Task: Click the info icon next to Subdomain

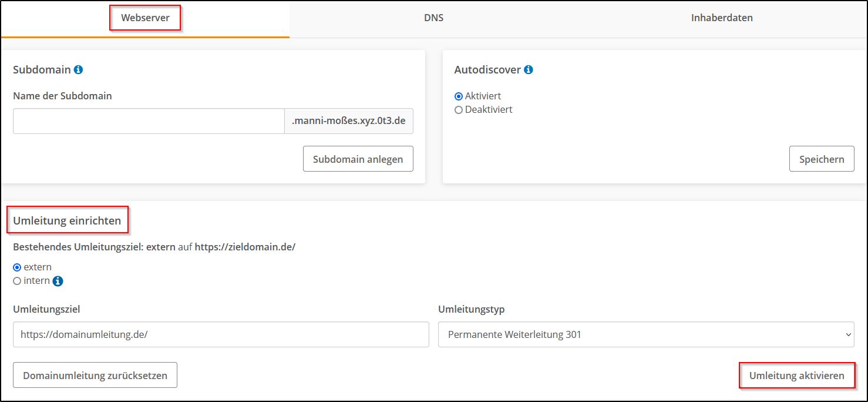Action: point(79,69)
